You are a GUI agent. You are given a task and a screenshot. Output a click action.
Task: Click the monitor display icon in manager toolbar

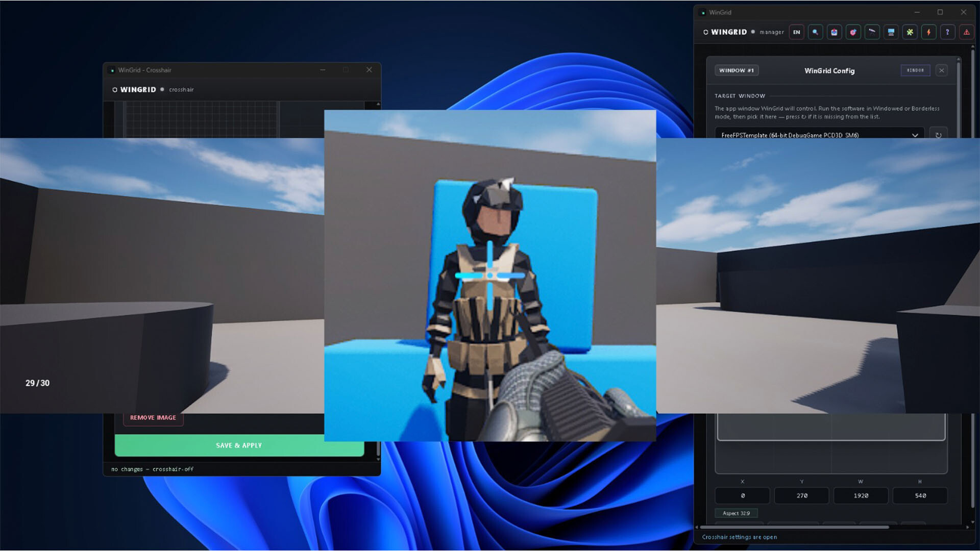click(x=891, y=32)
